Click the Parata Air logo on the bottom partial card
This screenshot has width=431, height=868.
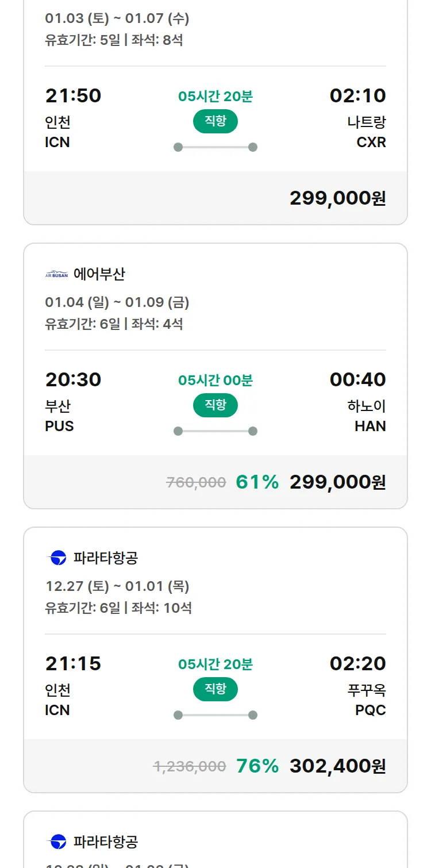tap(56, 842)
